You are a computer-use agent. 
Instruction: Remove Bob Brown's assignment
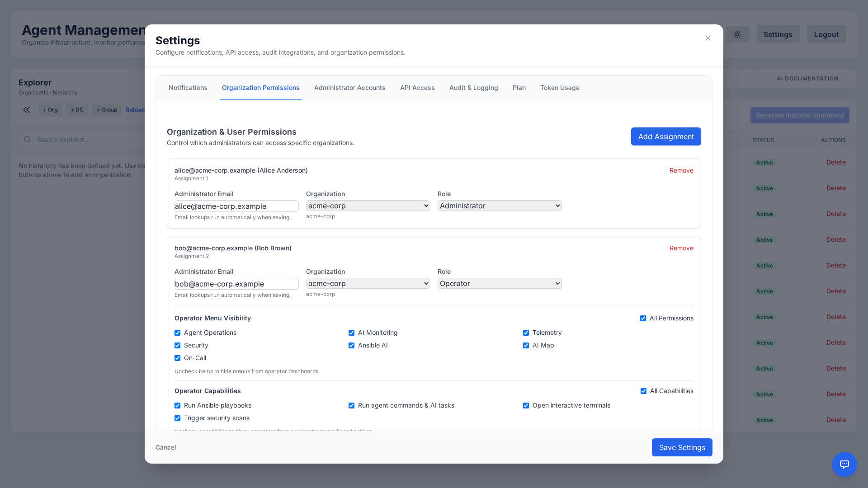pyautogui.click(x=681, y=248)
